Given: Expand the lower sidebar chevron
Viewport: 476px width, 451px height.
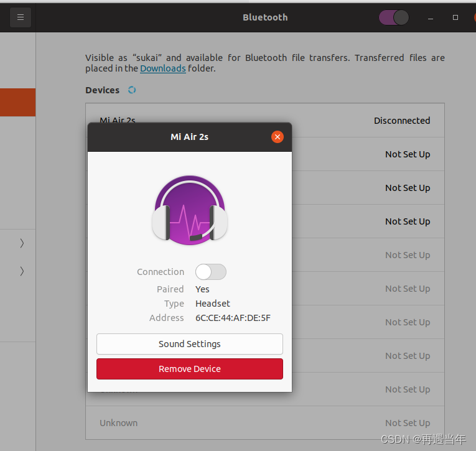Looking at the screenshot, I should 22,271.
